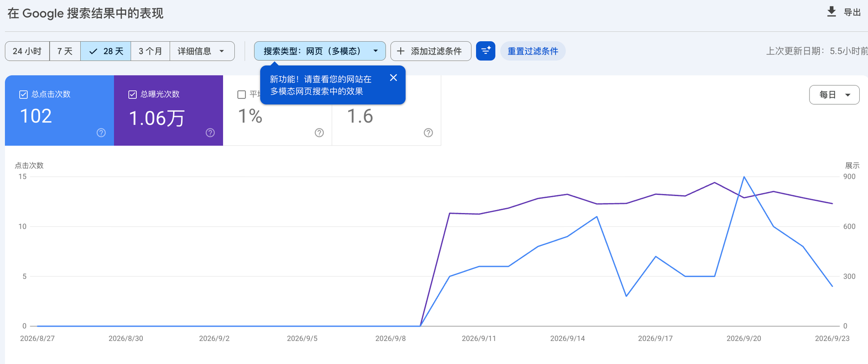Click the export download icon
The height and width of the screenshot is (364, 868).
tap(831, 12)
